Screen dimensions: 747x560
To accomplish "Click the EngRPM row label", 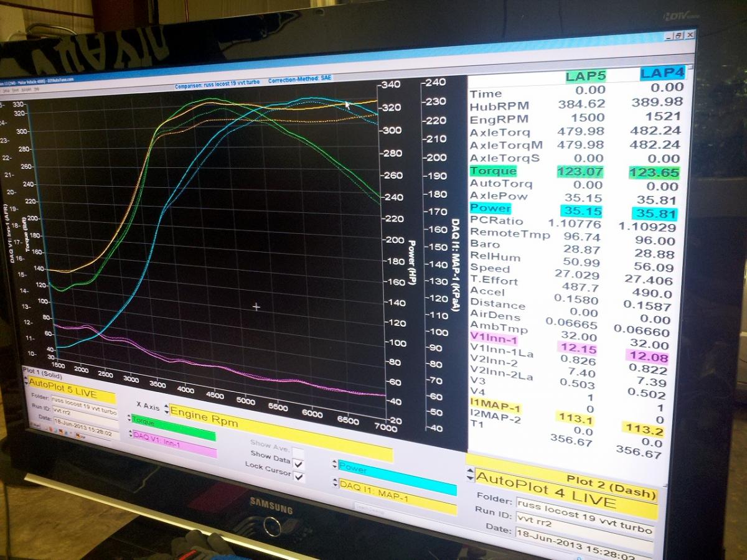I will [x=499, y=119].
